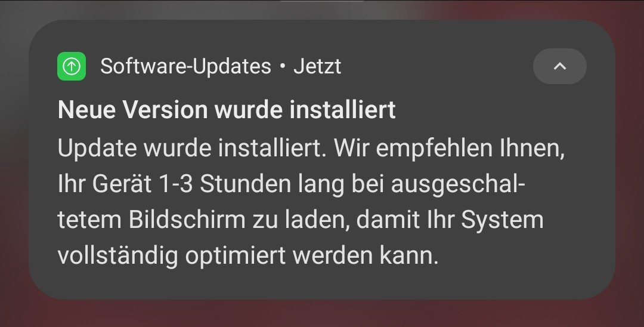Viewport: 644px width, 327px height.
Task: Click the hyphenated word ausgeschal-
Action: [458, 185]
